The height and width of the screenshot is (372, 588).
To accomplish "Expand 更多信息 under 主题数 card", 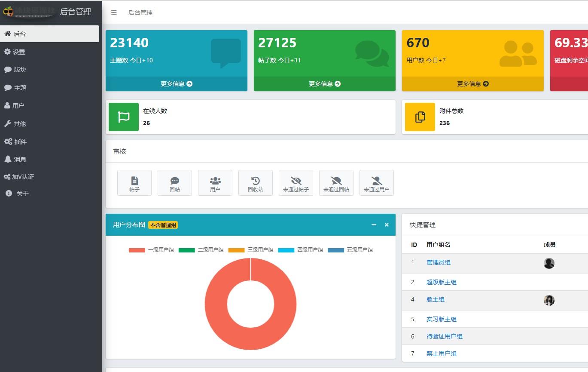I will coord(177,84).
